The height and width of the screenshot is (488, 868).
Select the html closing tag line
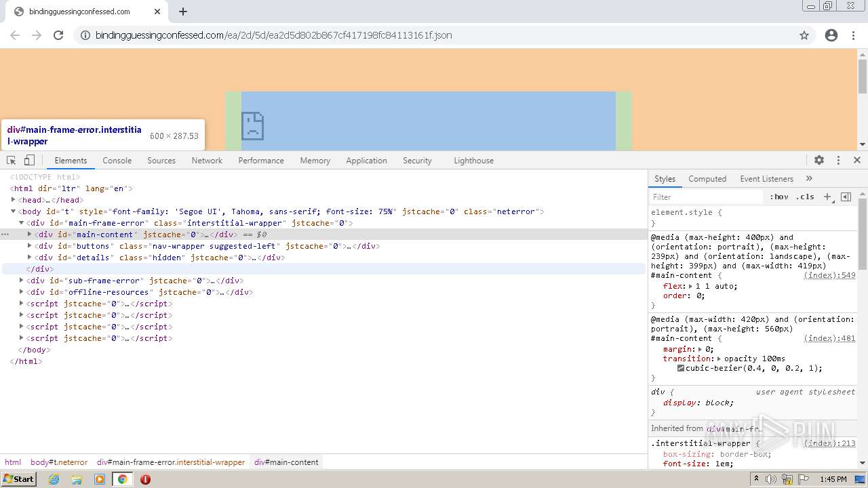click(x=26, y=361)
